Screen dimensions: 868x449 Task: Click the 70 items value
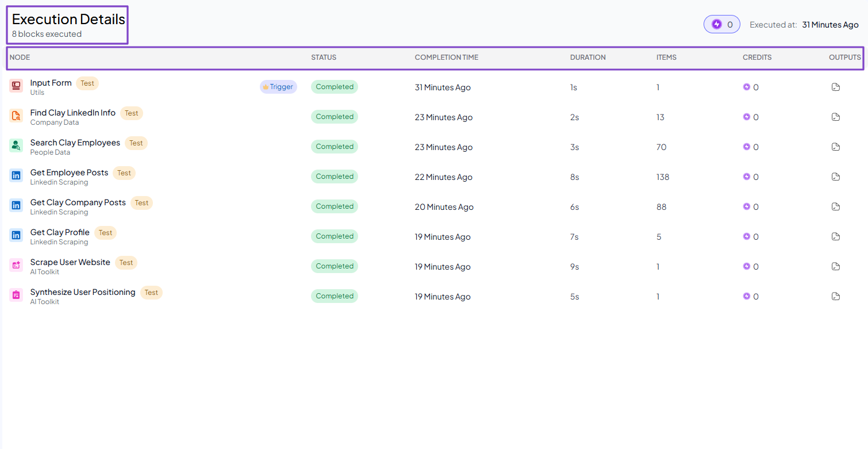pos(662,147)
